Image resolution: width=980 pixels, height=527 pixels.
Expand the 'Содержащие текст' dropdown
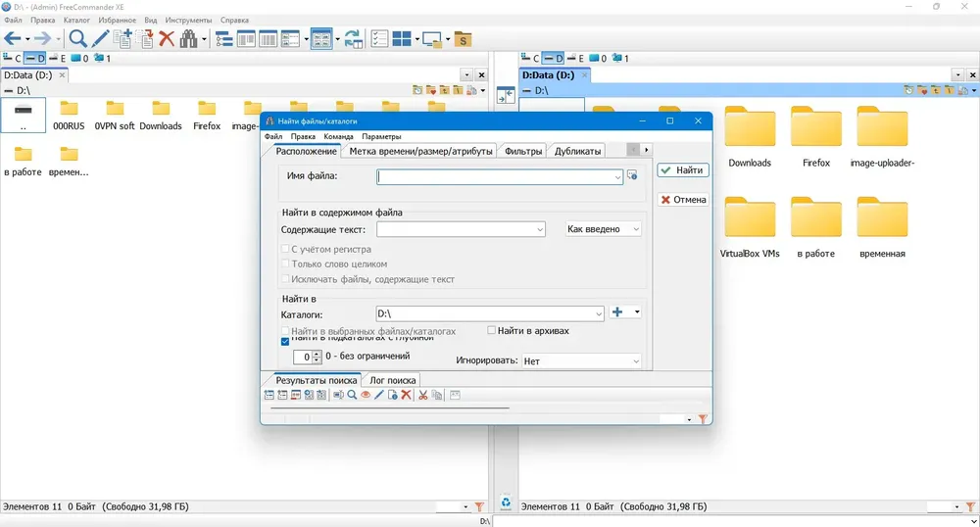coord(540,230)
